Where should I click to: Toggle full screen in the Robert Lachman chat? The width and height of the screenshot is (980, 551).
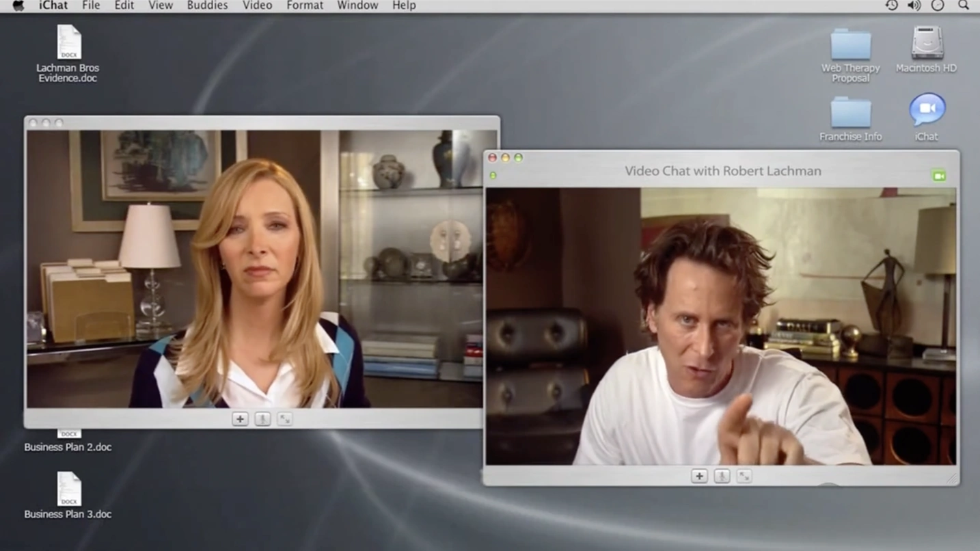click(x=744, y=476)
